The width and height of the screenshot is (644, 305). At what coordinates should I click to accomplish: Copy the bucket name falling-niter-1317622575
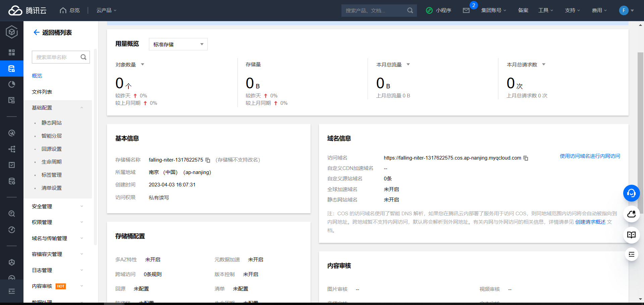208,160
